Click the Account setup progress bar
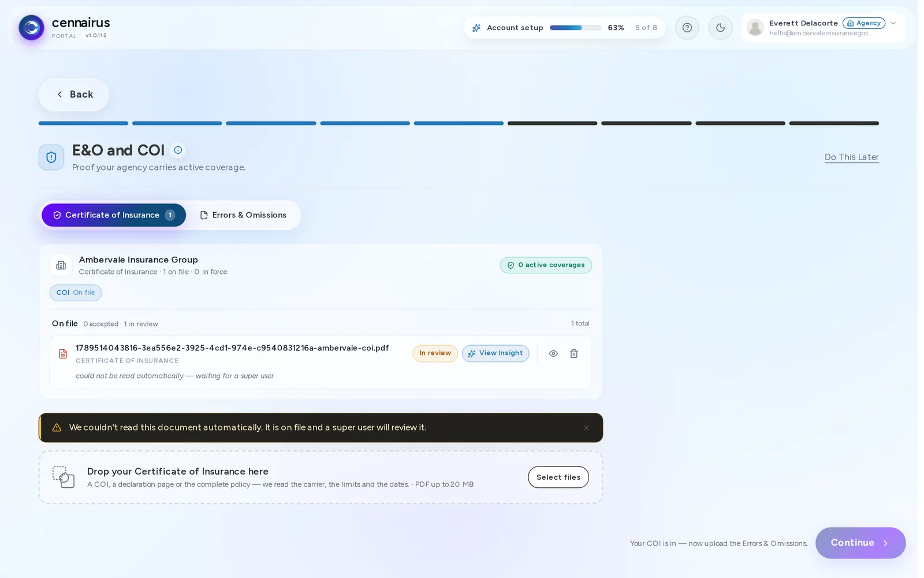This screenshot has height=578, width=924. [x=575, y=28]
